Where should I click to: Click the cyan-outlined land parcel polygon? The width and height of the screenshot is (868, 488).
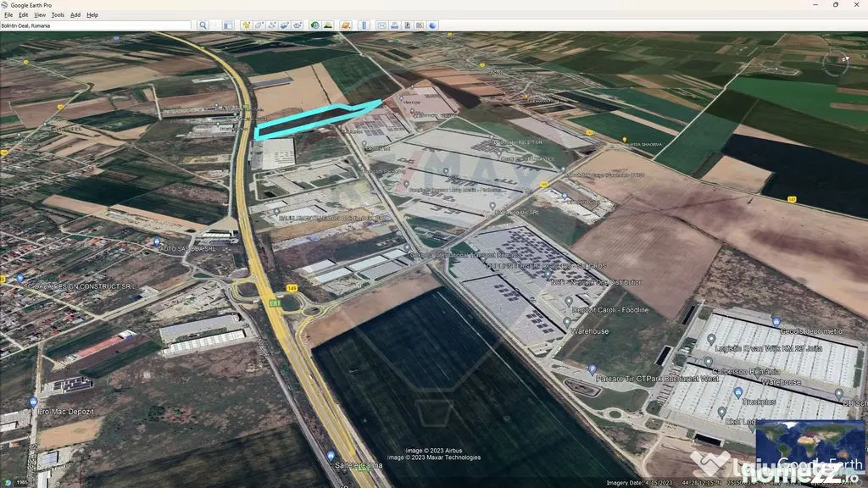[317, 119]
